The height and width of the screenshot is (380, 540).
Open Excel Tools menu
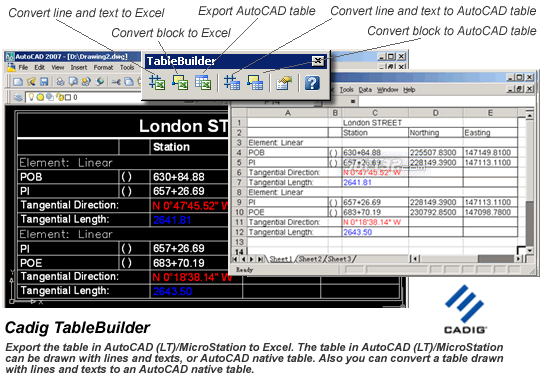click(x=346, y=90)
